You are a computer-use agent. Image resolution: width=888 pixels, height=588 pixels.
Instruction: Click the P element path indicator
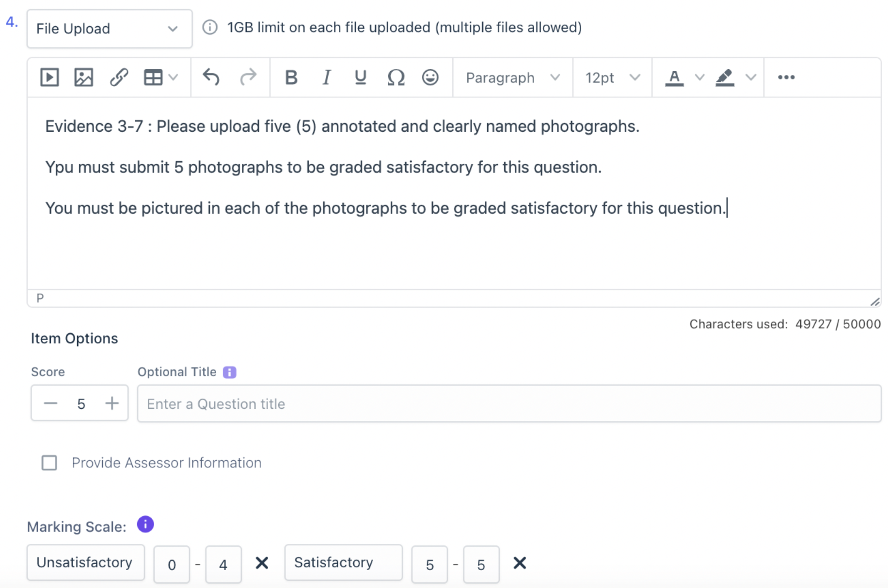point(40,298)
